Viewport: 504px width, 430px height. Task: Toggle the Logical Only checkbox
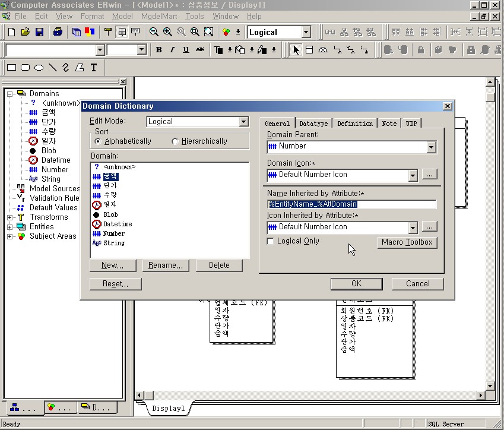(x=271, y=241)
